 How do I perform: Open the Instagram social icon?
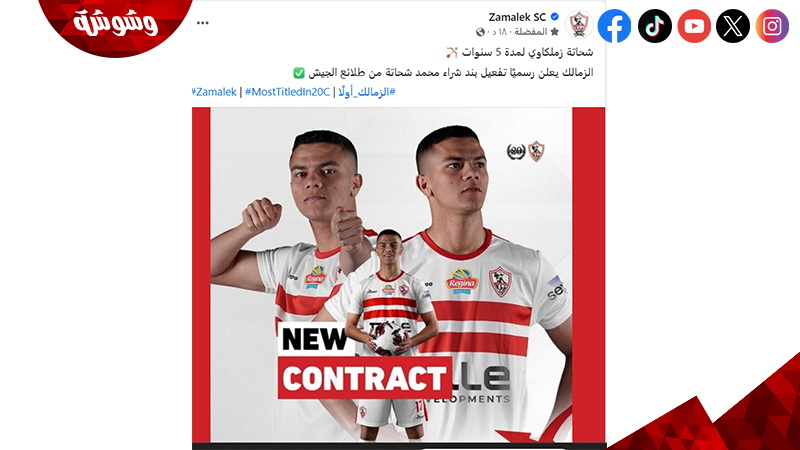pyautogui.click(x=772, y=26)
